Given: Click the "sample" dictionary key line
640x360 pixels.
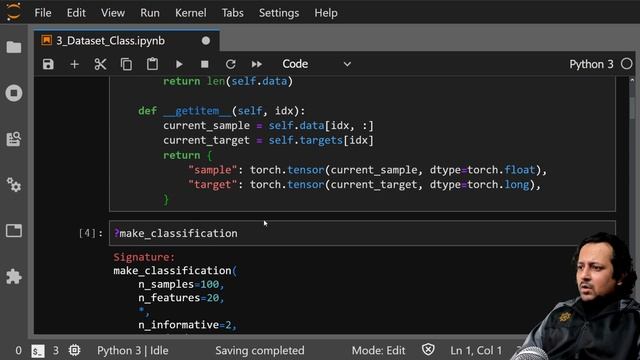Looking at the screenshot, I should (x=367, y=170).
